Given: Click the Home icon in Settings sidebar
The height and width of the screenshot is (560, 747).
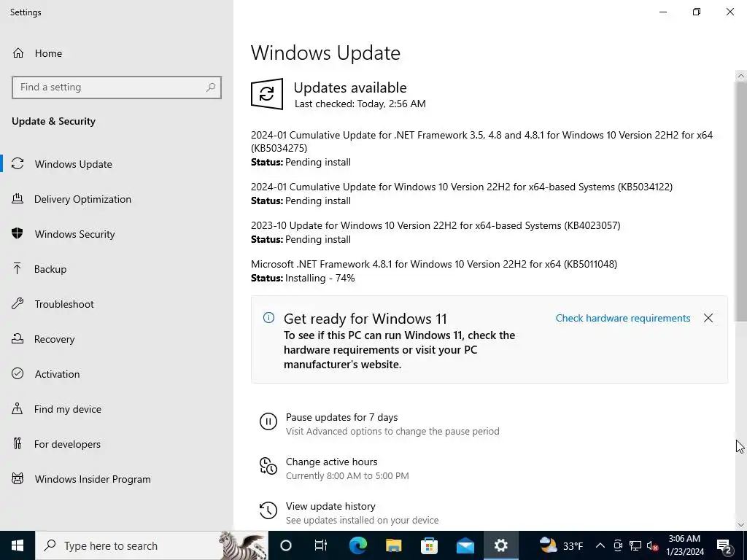Looking at the screenshot, I should (x=18, y=52).
